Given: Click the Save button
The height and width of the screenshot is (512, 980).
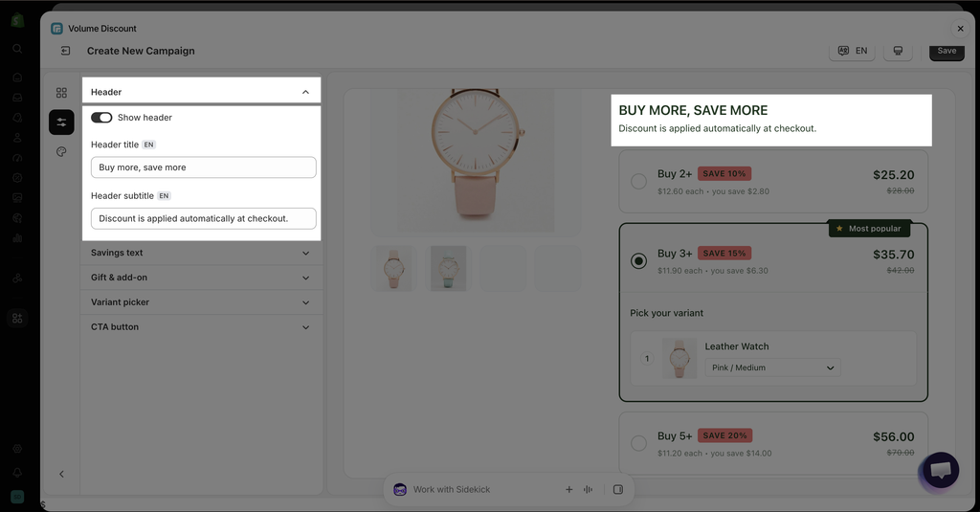Looking at the screenshot, I should click(947, 51).
